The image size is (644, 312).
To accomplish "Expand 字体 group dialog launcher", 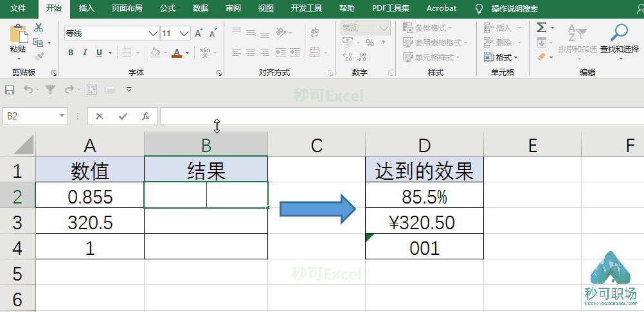I will [x=219, y=73].
